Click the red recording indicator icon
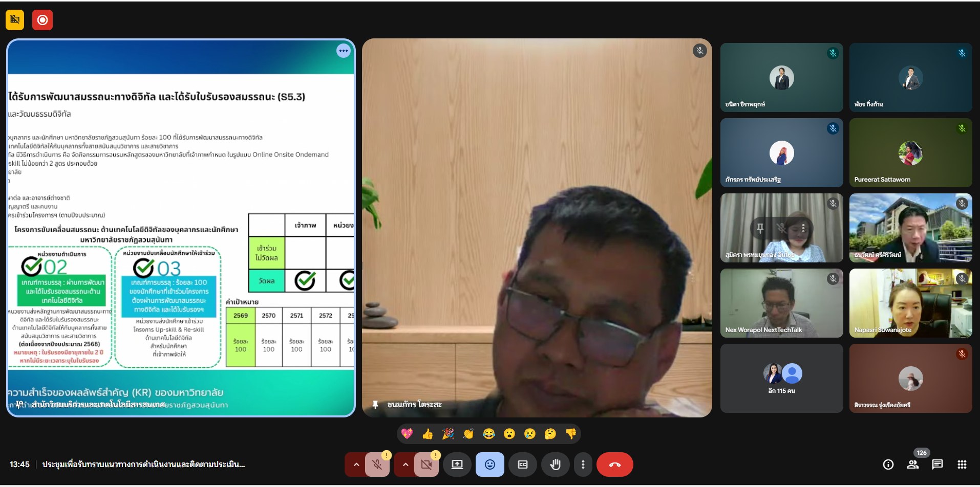 pyautogui.click(x=42, y=20)
